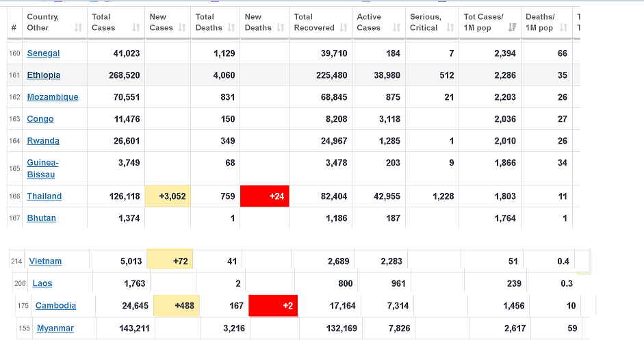The width and height of the screenshot is (644, 364).
Task: Open the Cambodia country link
Action: click(x=56, y=306)
